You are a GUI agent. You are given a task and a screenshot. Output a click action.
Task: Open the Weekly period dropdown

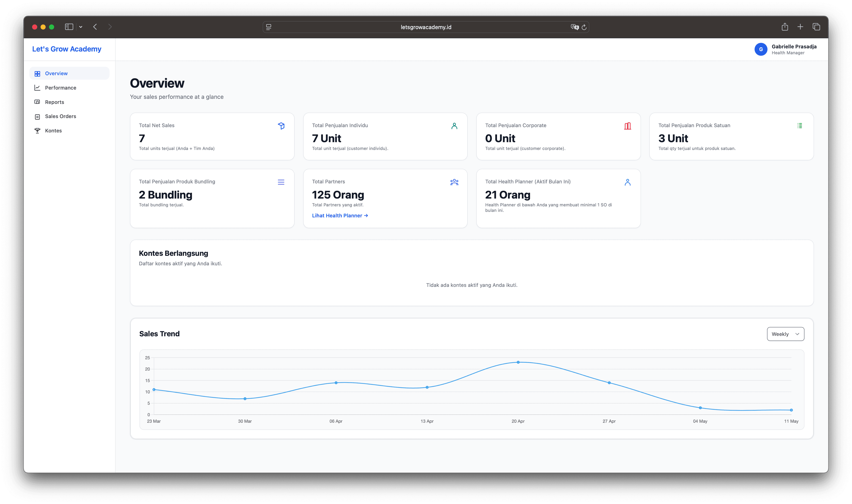(785, 334)
